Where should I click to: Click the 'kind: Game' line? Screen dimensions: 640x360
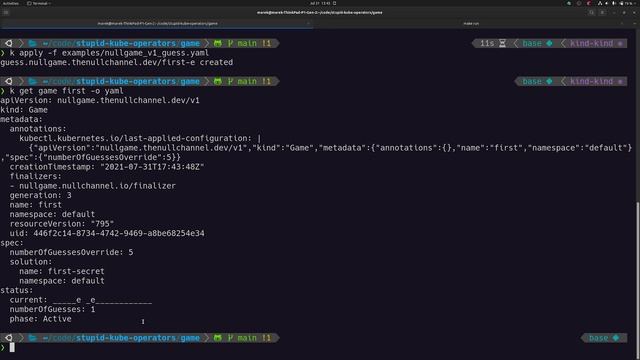tap(24, 110)
